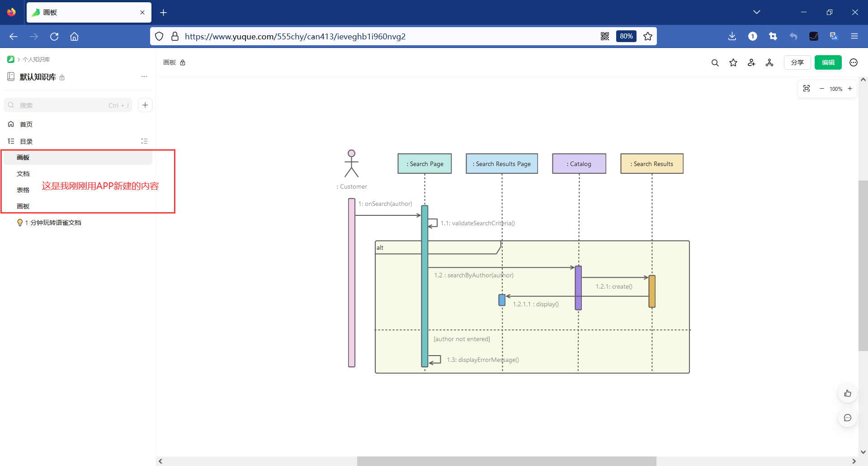Click the search magnifier icon in header
This screenshot has height=466, width=868.
715,63
